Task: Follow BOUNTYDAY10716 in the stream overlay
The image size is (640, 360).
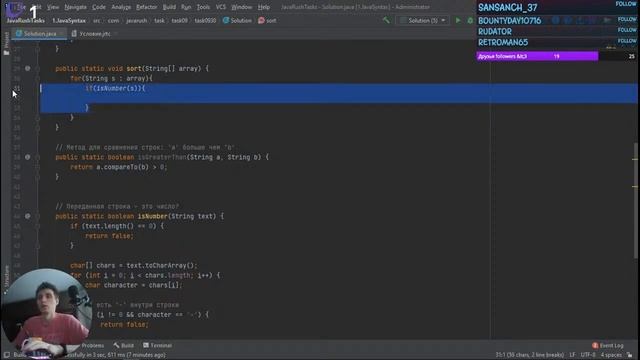Action: [x=627, y=19]
